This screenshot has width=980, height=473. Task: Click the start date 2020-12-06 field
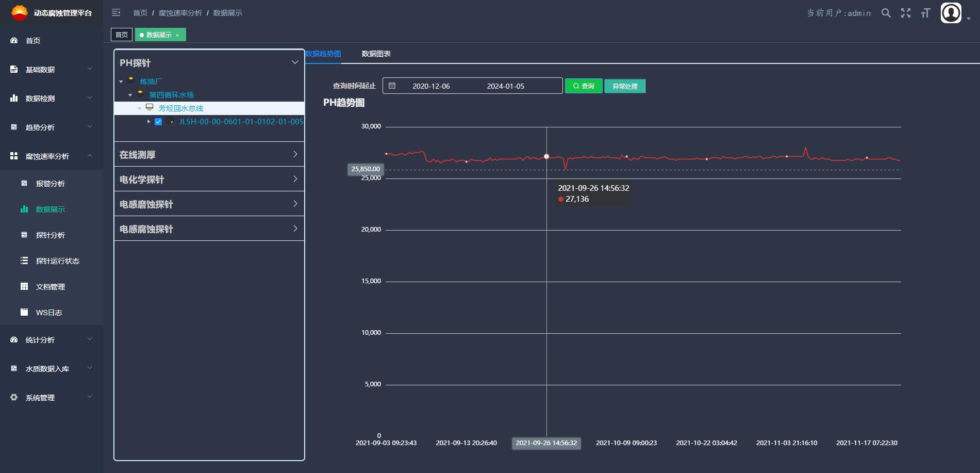point(431,86)
